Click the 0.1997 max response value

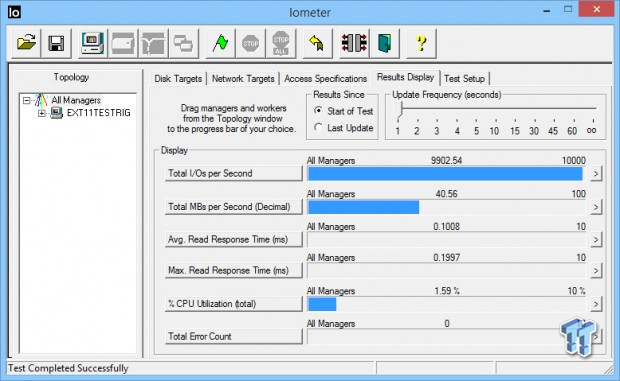[447, 258]
